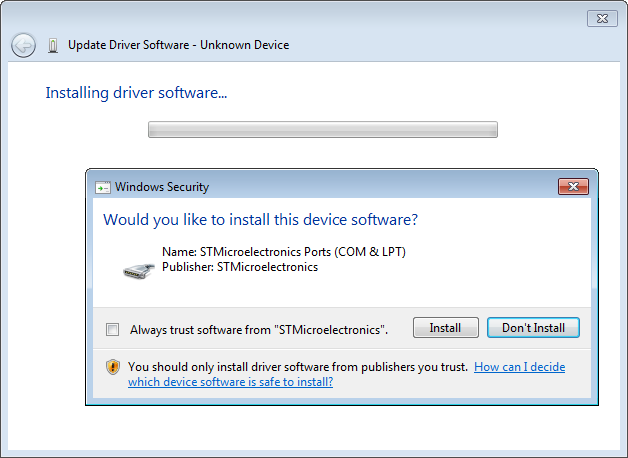Close the Update Driver Software window
This screenshot has height=458, width=628.
[x=601, y=18]
